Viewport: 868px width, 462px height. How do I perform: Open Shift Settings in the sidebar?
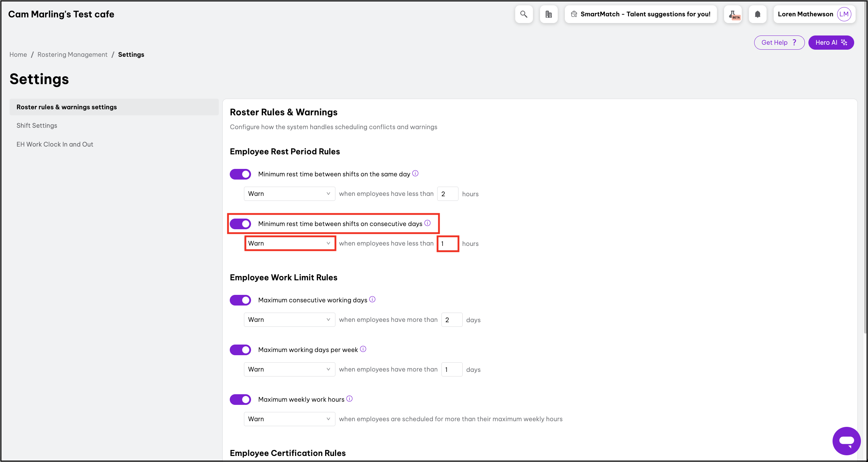37,126
